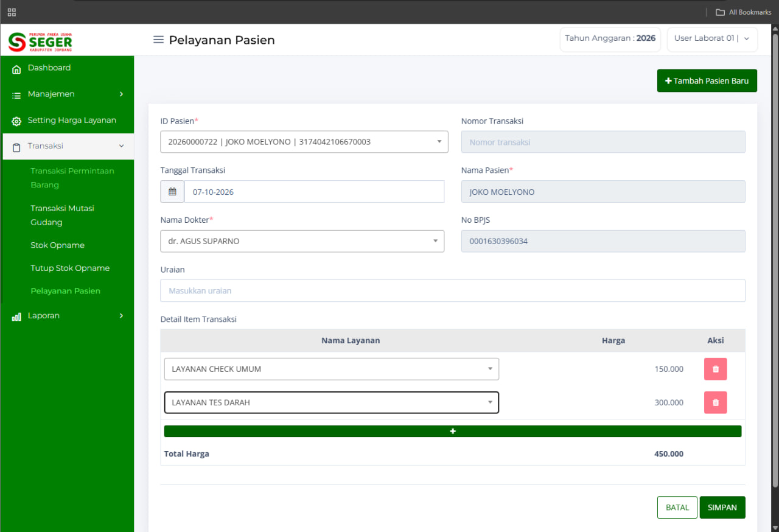Open the Nama Dokter dropdown
The width and height of the screenshot is (779, 532).
tap(302, 241)
